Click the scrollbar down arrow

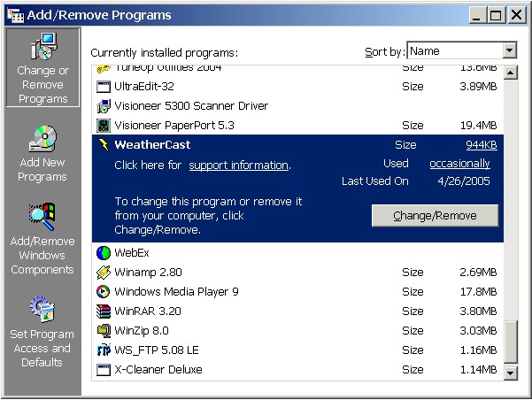(x=511, y=373)
